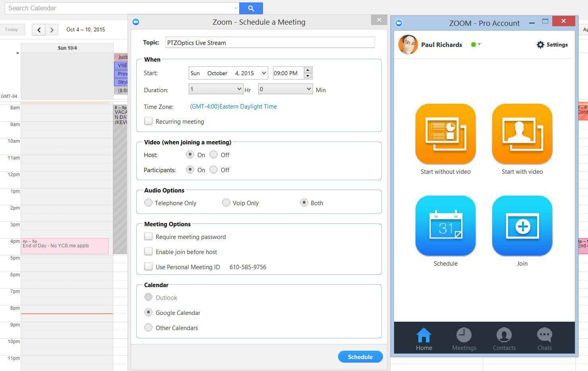Decrease start time with down arrow
The height and width of the screenshot is (371, 588).
(308, 76)
